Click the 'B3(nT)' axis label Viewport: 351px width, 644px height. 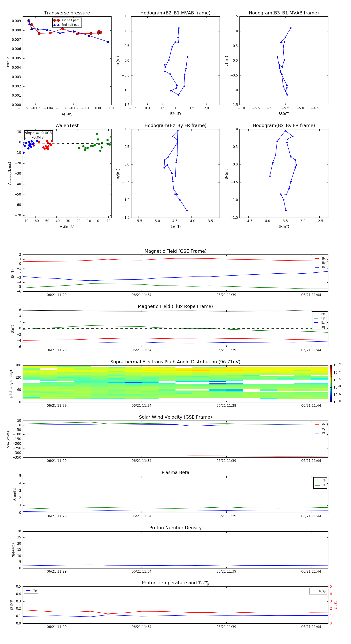[x=284, y=114]
